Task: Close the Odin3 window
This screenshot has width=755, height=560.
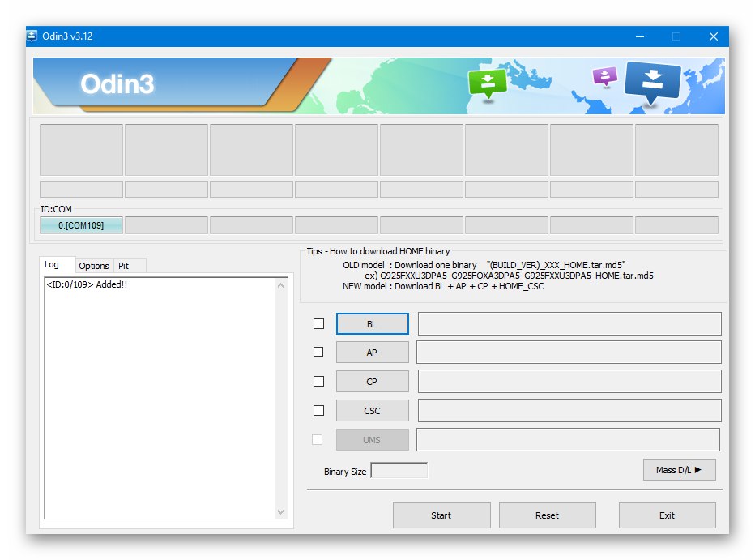Action: pyautogui.click(x=714, y=36)
